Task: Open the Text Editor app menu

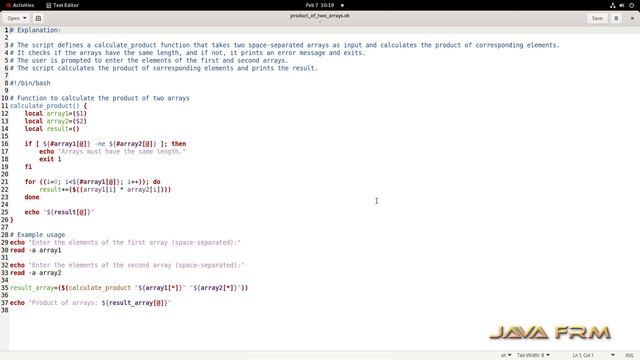Action: (62, 5)
